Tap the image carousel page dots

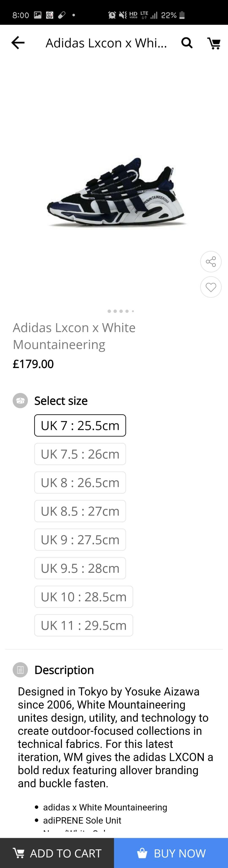pos(120,311)
